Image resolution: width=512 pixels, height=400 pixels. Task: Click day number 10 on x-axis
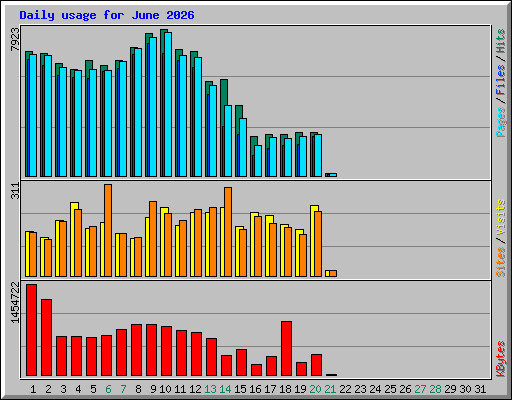click(x=165, y=389)
